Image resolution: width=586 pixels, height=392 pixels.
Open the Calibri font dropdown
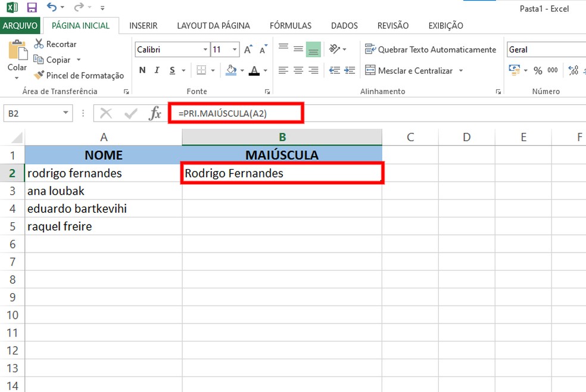[x=205, y=49]
